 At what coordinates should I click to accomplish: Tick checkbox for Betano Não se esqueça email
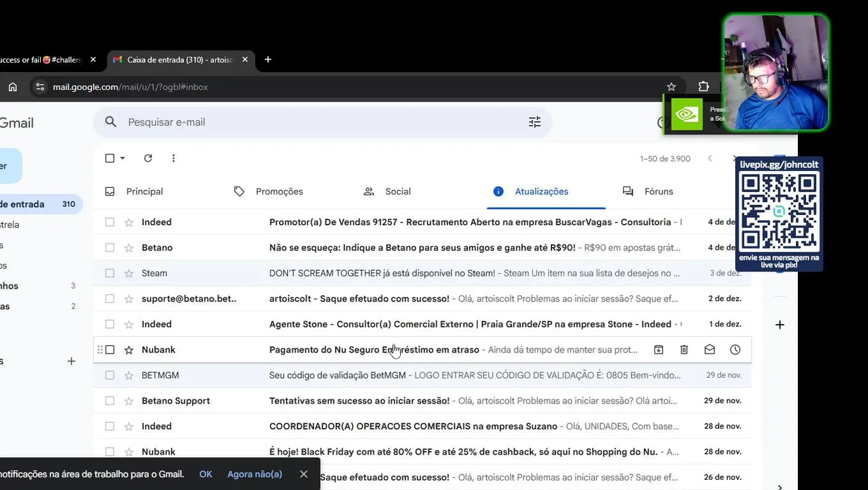[x=110, y=248]
